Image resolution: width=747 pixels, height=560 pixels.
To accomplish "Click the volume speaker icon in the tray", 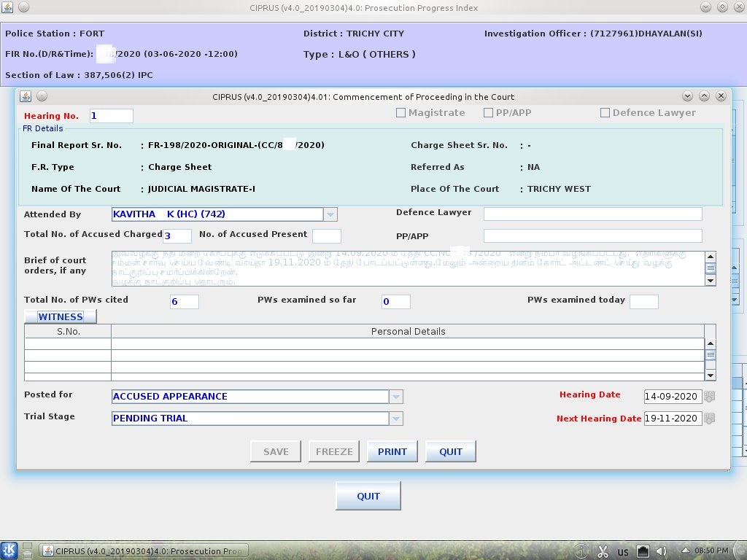I will click(x=660, y=551).
